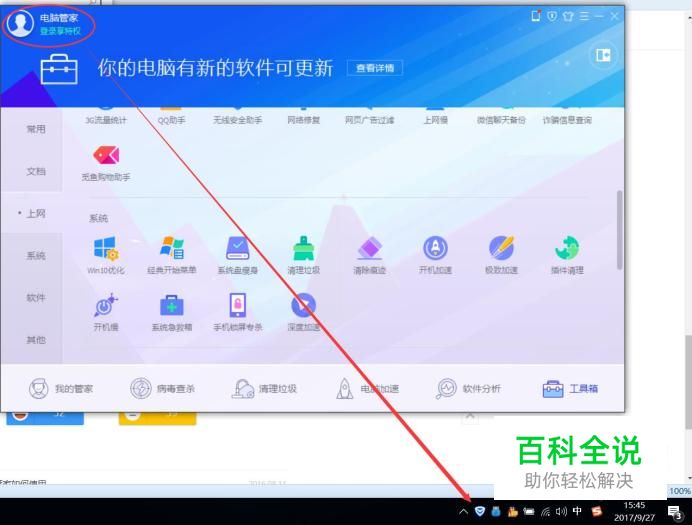Image resolution: width=692 pixels, height=525 pixels.
Task: Click the orange thumbs-up tray icon
Action: [512, 511]
